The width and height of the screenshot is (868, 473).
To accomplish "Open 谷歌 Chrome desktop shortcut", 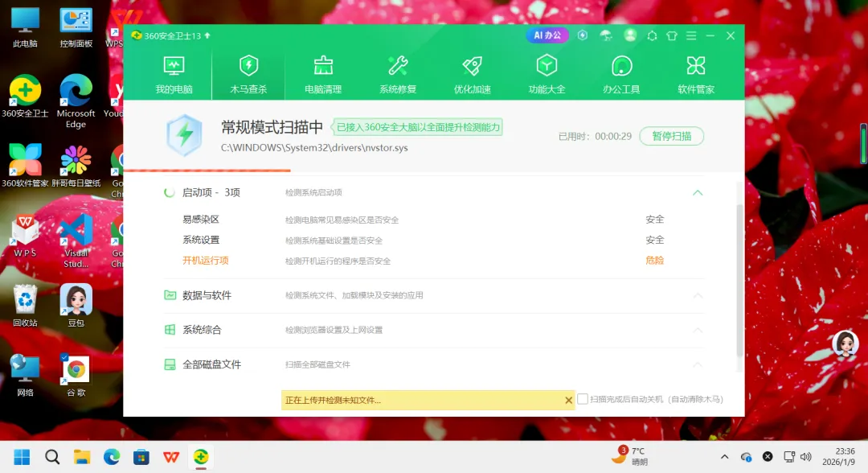I will pyautogui.click(x=76, y=375).
